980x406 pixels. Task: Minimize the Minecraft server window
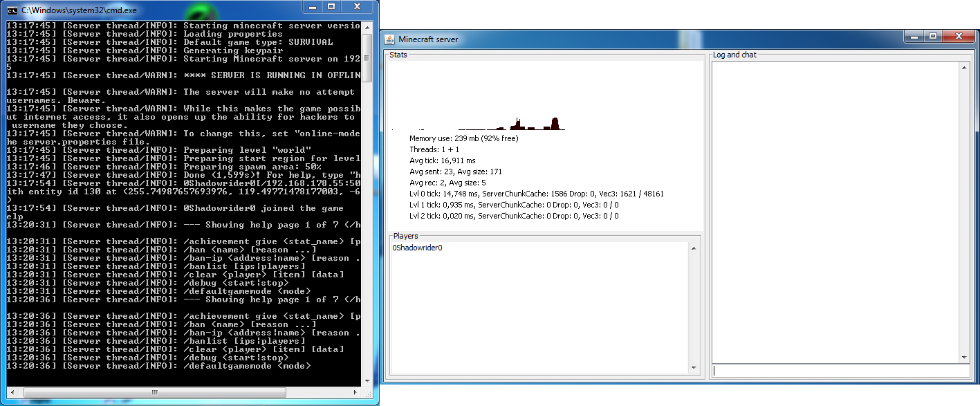click(x=915, y=35)
